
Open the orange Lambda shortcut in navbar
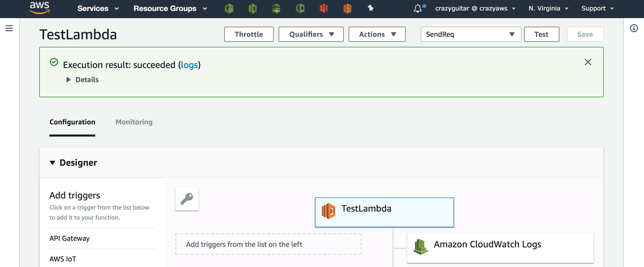pyautogui.click(x=347, y=9)
